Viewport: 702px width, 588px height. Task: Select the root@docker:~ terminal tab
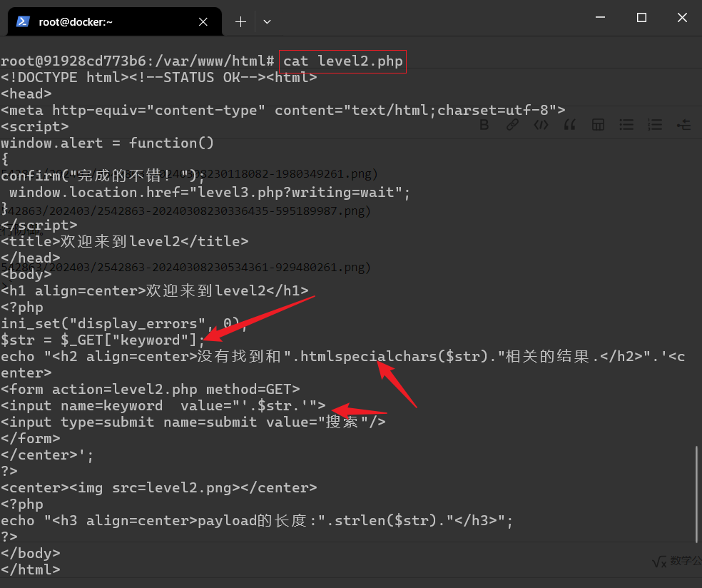coord(115,21)
